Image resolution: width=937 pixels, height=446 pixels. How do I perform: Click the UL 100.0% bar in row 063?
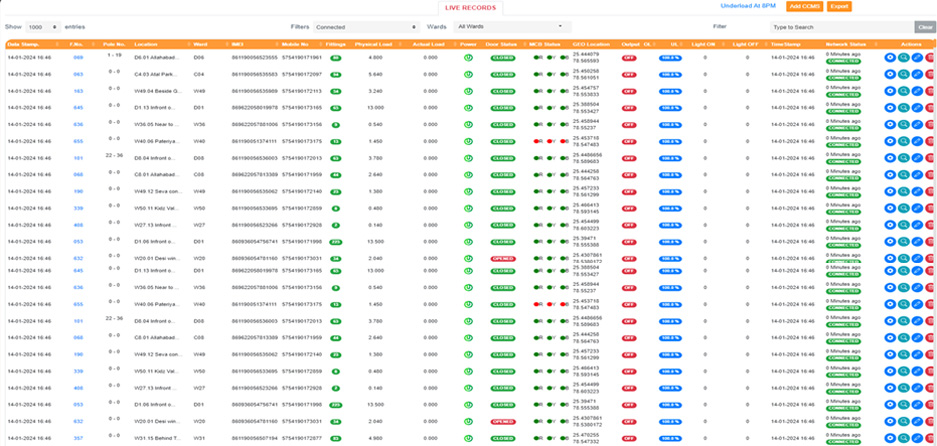(x=670, y=75)
